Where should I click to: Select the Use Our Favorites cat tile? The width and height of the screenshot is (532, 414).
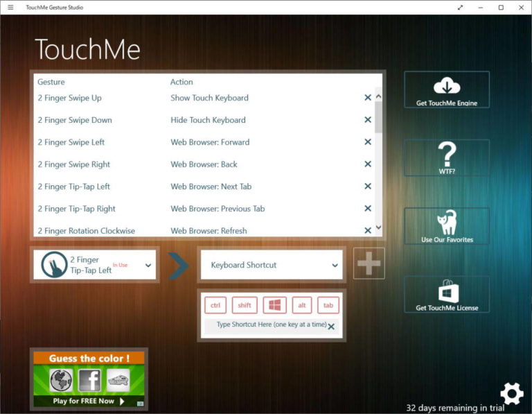[447, 226]
